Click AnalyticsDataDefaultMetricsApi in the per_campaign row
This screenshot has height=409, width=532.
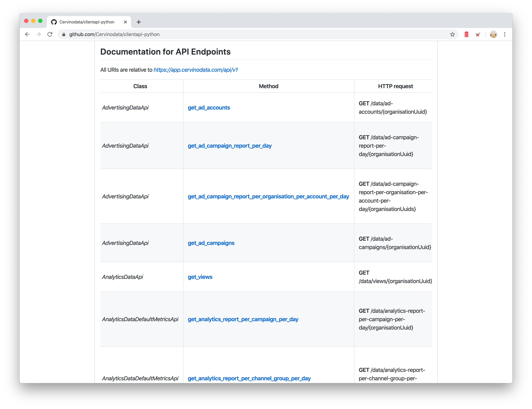[x=140, y=319]
